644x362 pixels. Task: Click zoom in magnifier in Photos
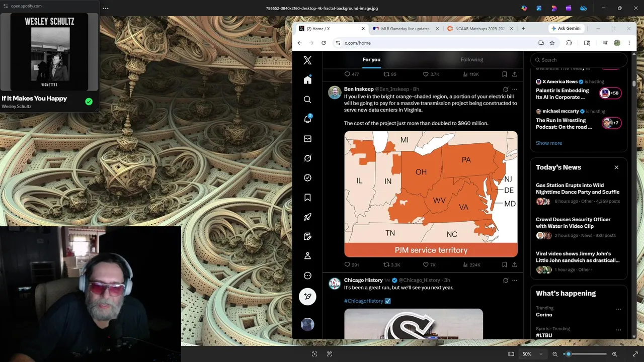[x=615, y=354]
